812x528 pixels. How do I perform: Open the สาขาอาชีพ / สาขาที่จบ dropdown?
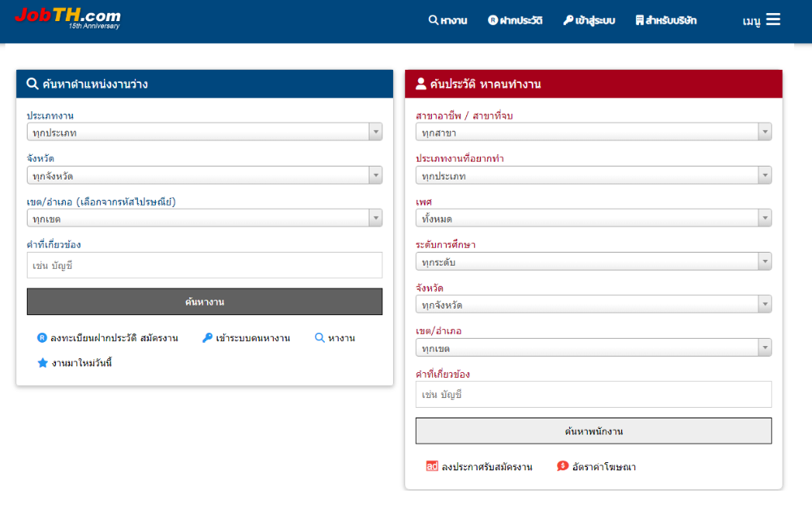pyautogui.click(x=593, y=132)
